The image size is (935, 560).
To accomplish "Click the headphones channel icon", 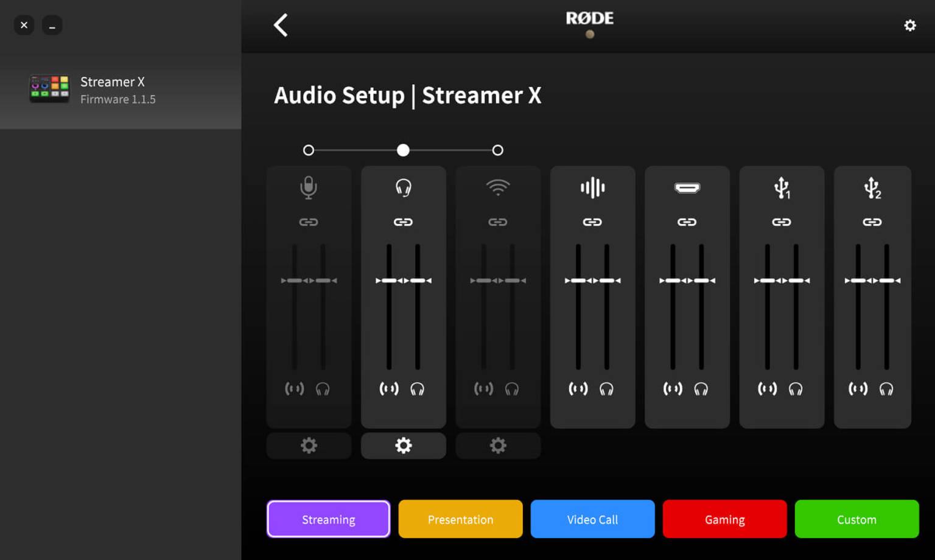I will [403, 187].
